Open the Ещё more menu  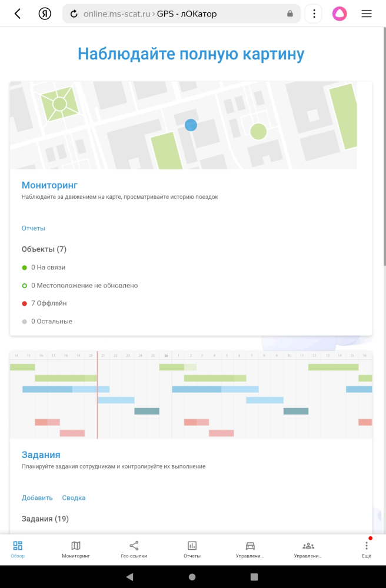tap(367, 549)
